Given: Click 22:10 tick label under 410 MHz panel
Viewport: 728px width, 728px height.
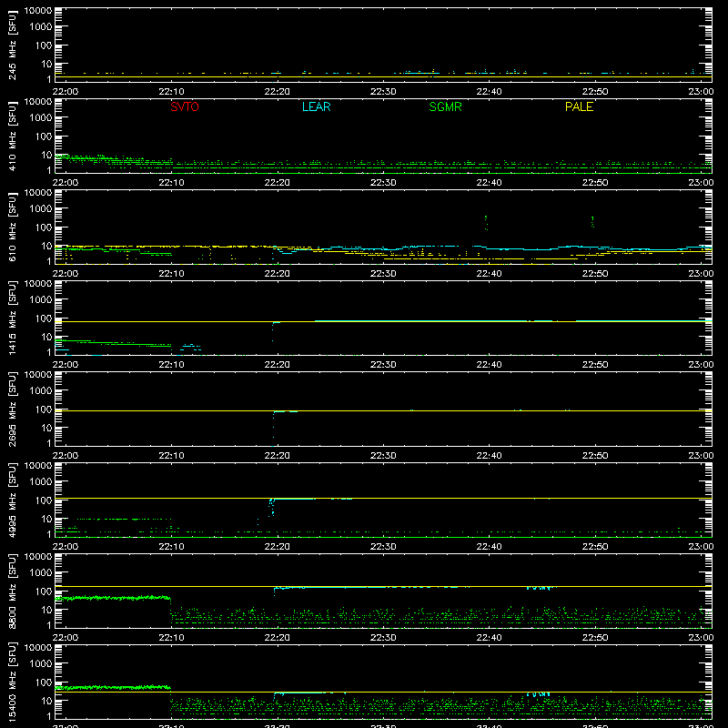Looking at the screenshot, I should pos(171,183).
